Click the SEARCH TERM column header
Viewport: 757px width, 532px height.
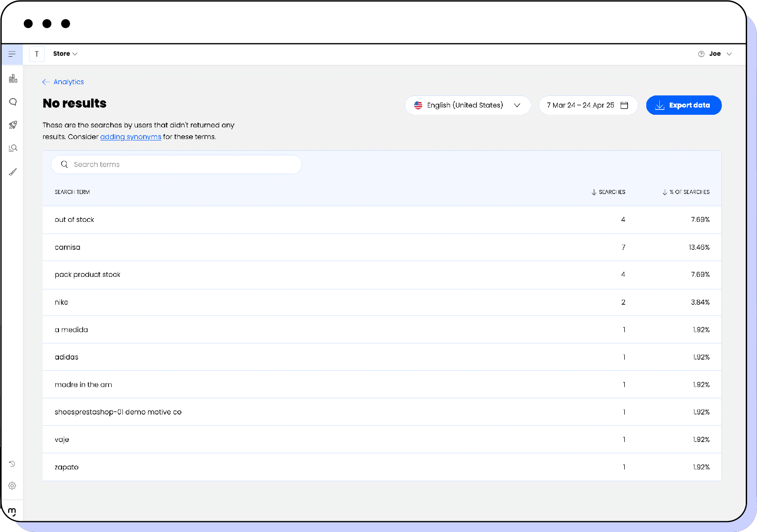[x=72, y=192]
